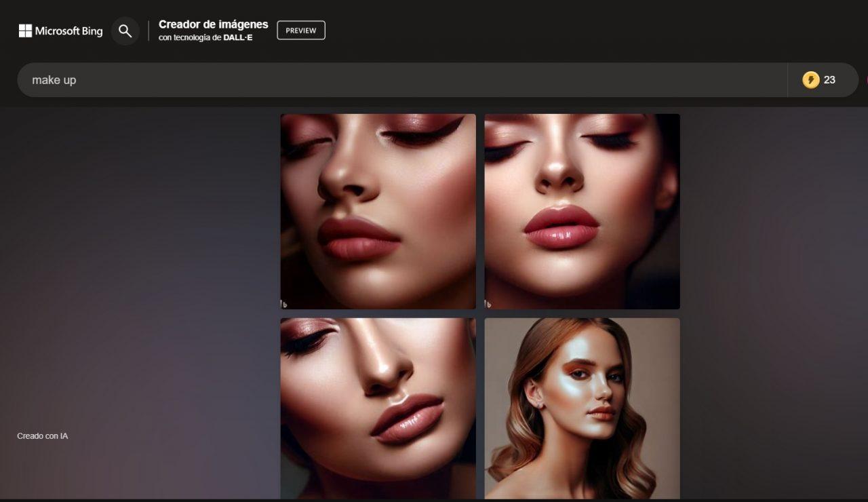Click the "con tecnología de DALL·E" subtitle
This screenshot has width=868, height=502.
(x=205, y=38)
